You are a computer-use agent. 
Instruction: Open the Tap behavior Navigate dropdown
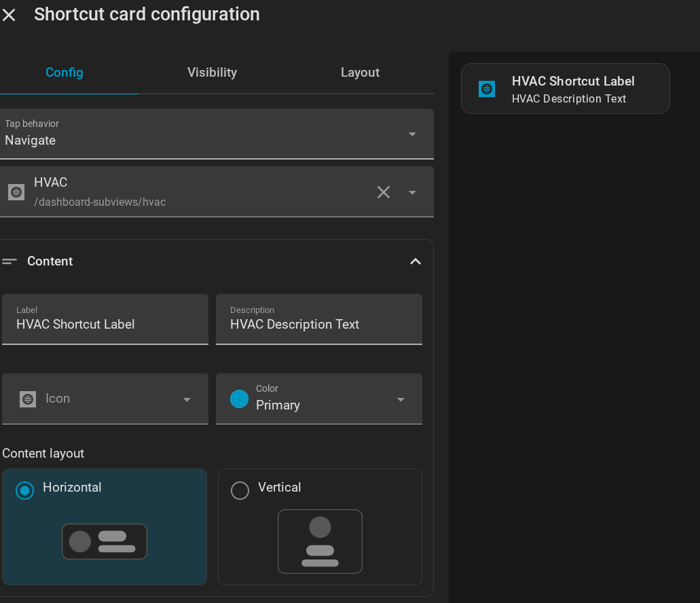tap(217, 134)
